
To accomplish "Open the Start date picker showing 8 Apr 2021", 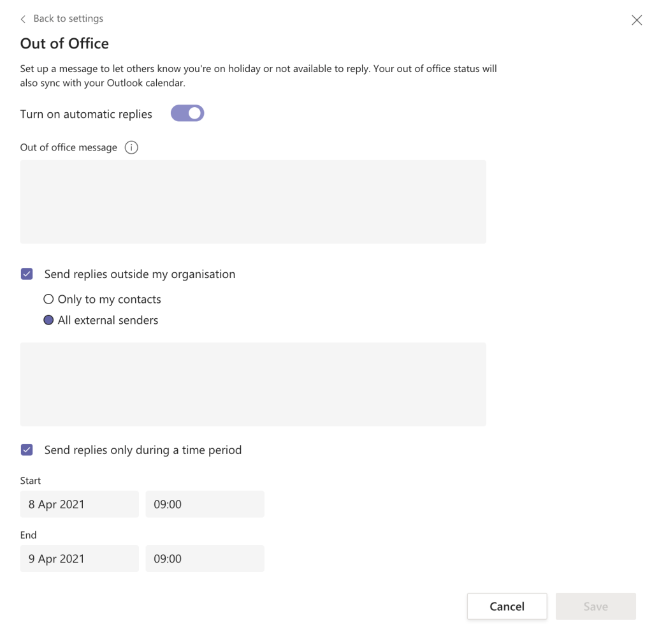I will coord(79,504).
